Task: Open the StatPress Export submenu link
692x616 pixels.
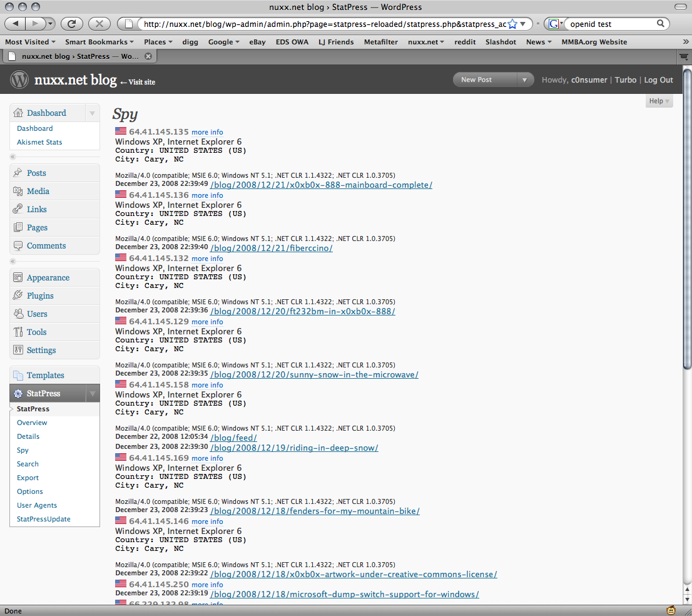Action: click(x=28, y=478)
